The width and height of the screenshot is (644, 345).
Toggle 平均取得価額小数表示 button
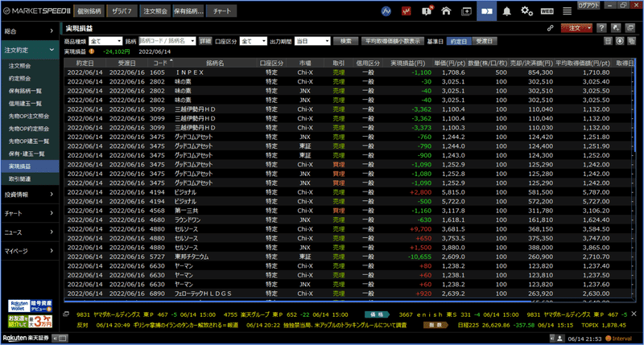tap(393, 41)
